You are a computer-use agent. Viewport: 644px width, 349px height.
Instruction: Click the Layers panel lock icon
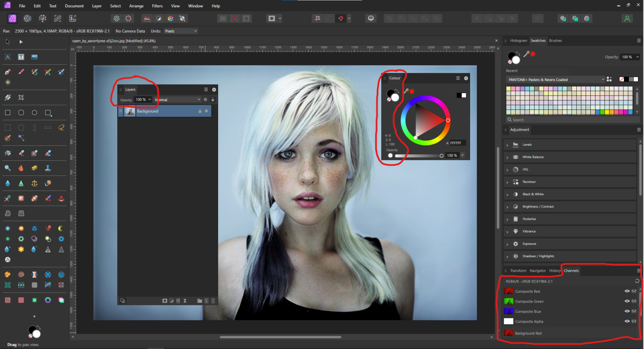tap(213, 99)
